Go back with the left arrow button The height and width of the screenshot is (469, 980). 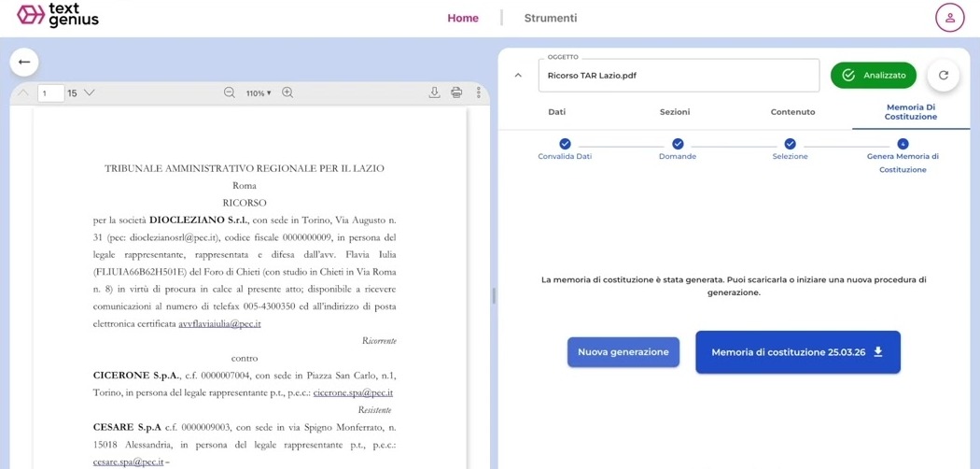click(24, 62)
